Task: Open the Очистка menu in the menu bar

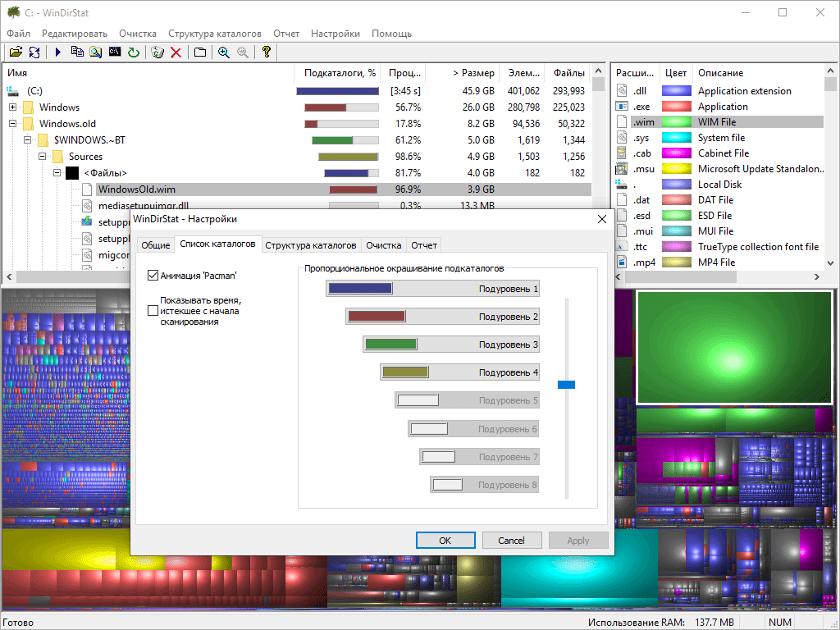Action: [x=138, y=33]
